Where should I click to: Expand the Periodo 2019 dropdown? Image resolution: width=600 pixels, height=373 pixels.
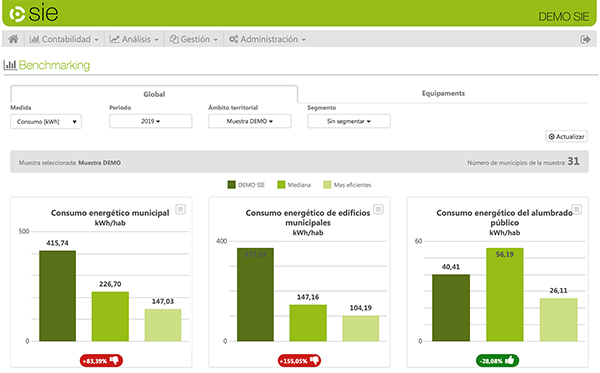[x=151, y=121]
